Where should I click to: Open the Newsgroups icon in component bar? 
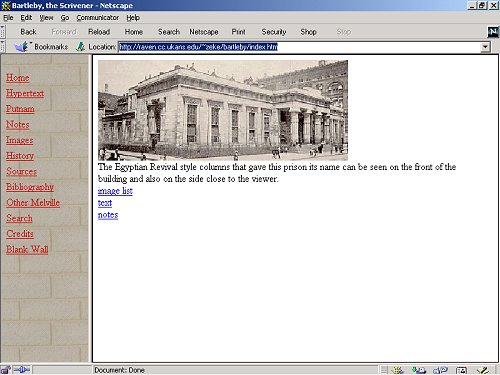click(x=440, y=370)
